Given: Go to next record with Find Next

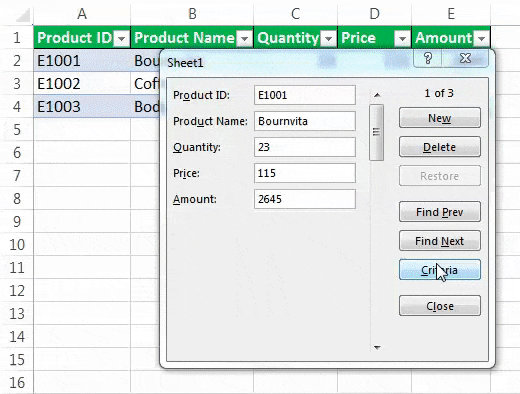Looking at the screenshot, I should [440, 241].
